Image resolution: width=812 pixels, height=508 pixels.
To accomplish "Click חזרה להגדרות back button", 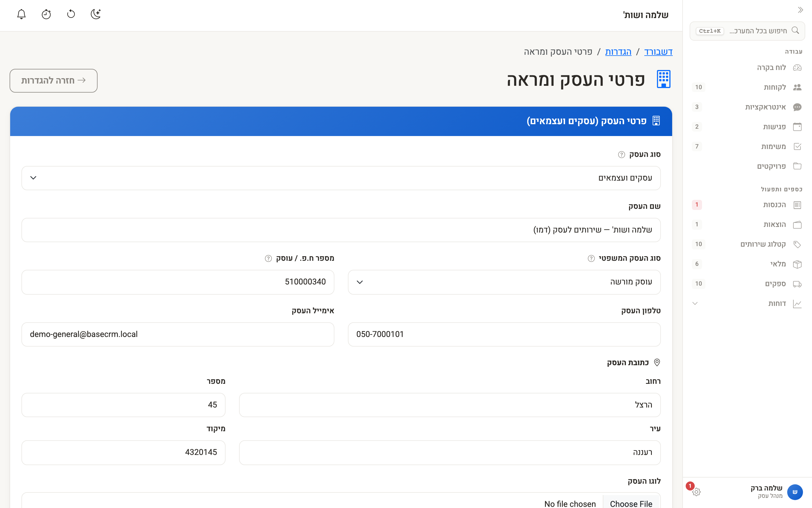I will click(x=54, y=81).
